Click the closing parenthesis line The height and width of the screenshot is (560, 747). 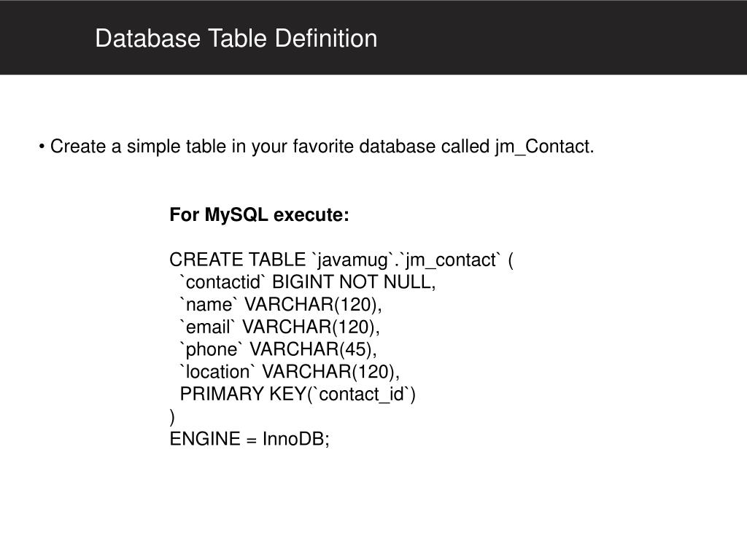172,416
